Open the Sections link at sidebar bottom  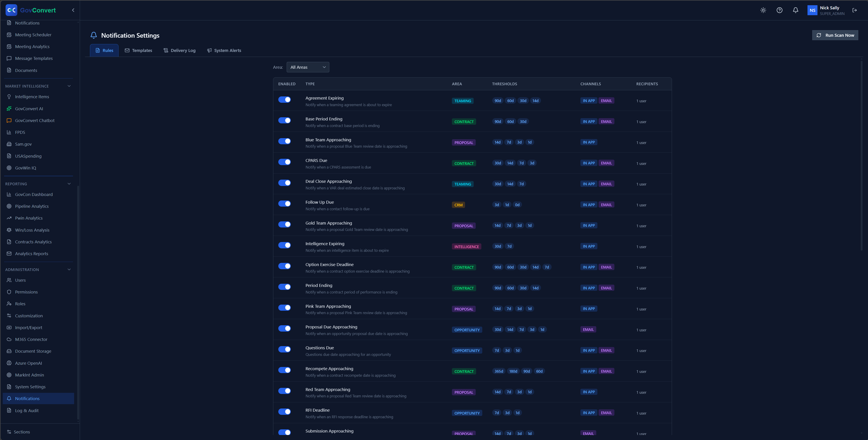(22, 432)
